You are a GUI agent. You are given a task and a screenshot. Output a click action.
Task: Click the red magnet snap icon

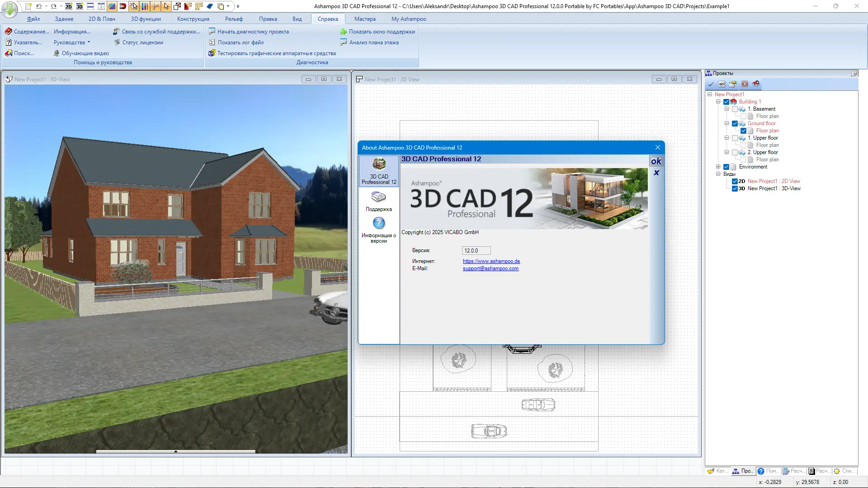pyautogui.click(x=123, y=6)
